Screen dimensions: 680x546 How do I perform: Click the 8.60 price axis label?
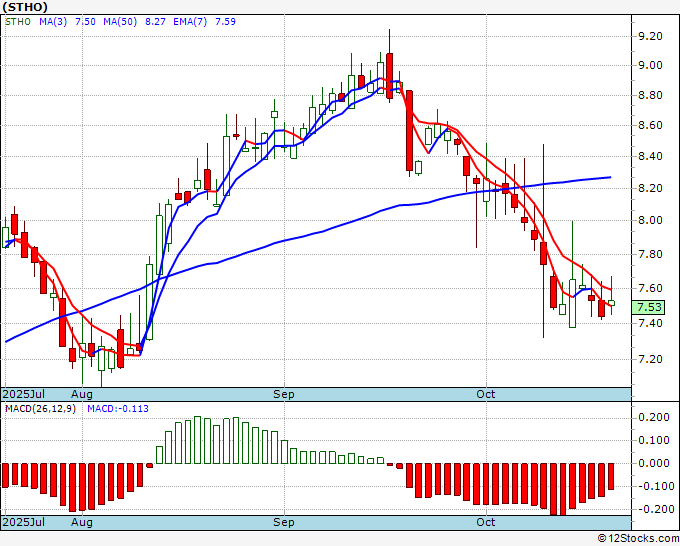tap(650, 126)
